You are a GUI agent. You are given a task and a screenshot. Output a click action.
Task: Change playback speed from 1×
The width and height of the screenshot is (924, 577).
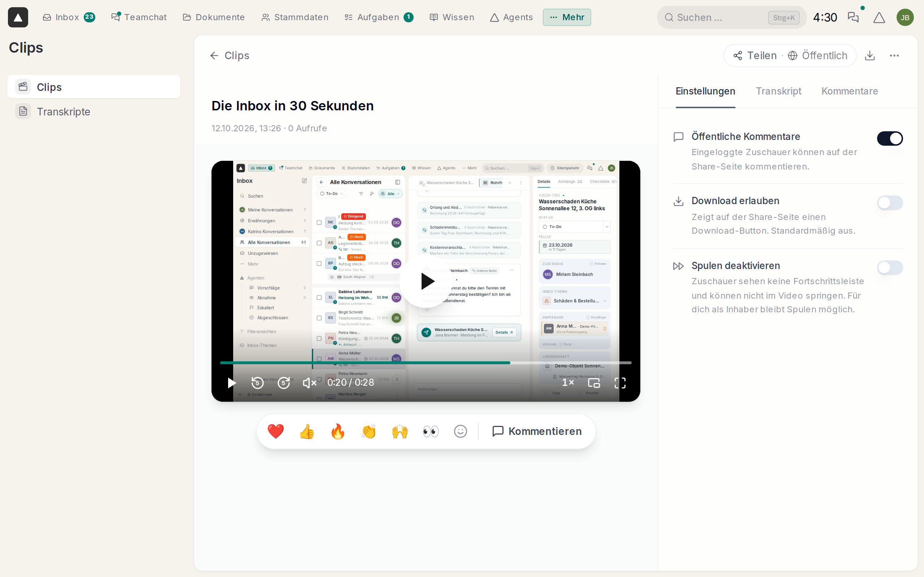(x=568, y=382)
